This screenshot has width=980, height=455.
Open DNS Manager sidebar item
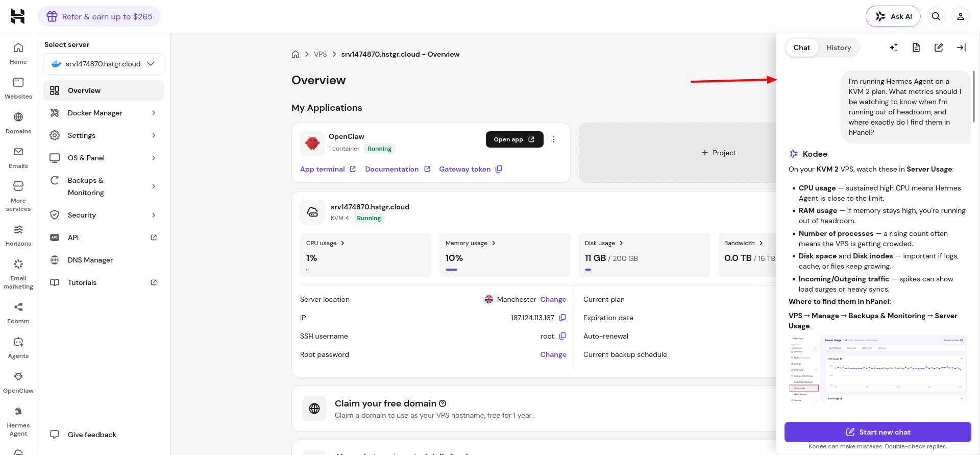(x=104, y=260)
